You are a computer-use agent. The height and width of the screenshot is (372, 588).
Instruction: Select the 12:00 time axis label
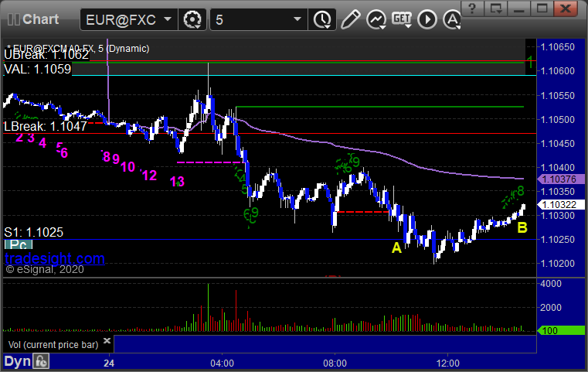447,363
